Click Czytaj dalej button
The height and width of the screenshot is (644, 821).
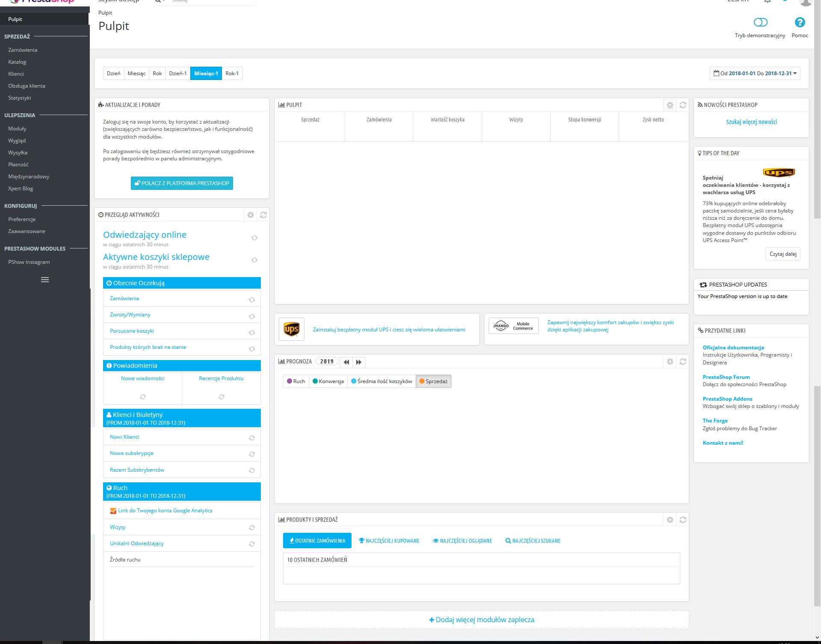tap(783, 254)
